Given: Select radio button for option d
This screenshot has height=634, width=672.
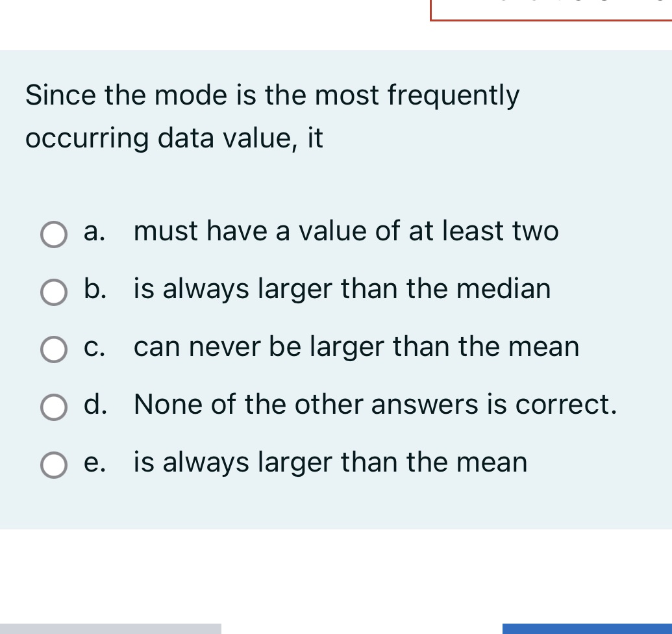Looking at the screenshot, I should click(54, 408).
